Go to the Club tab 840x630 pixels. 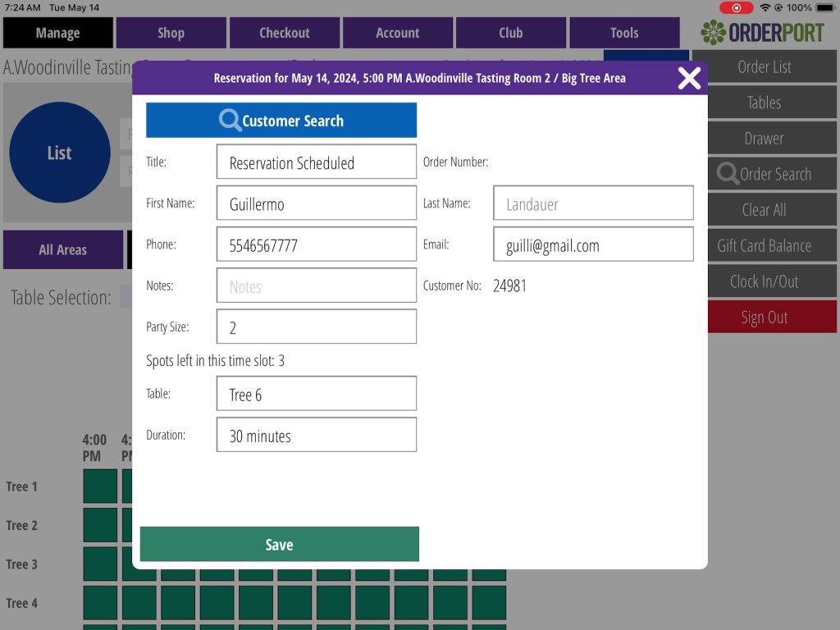pyautogui.click(x=510, y=33)
